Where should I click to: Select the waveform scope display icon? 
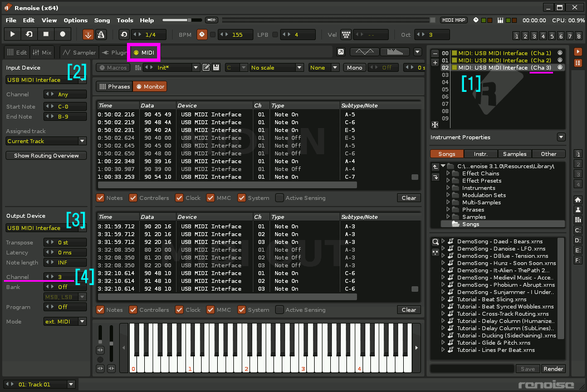365,51
